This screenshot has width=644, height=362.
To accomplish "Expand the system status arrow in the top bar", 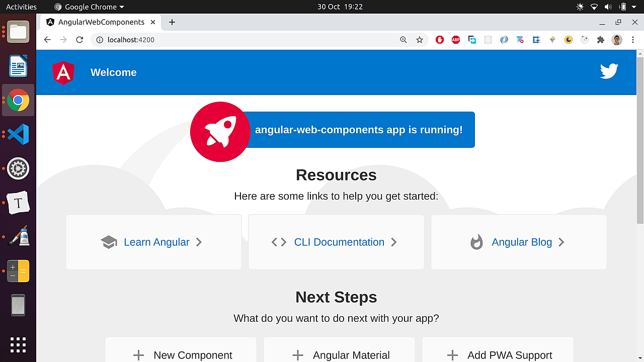I will 635,7.
